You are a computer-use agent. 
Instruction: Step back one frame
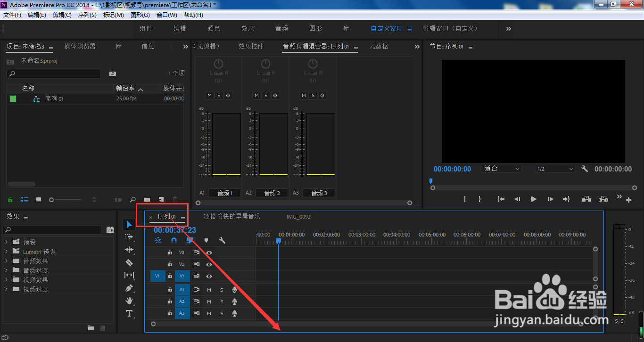pos(517,199)
